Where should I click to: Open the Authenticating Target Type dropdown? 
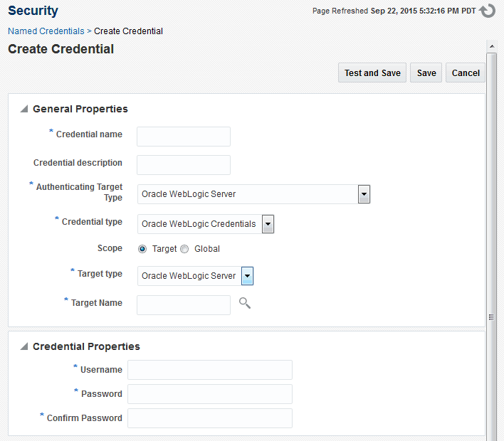coord(364,194)
